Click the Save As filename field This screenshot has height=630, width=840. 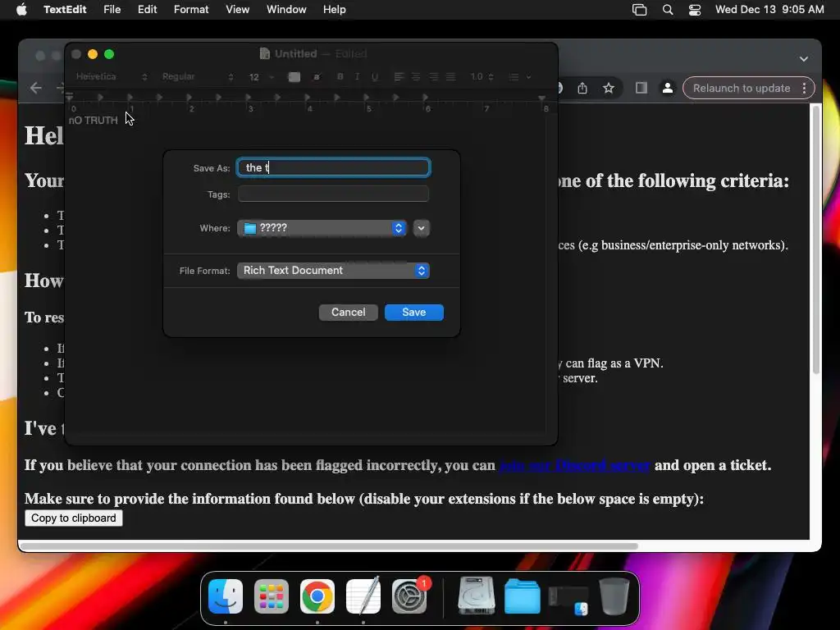333,167
